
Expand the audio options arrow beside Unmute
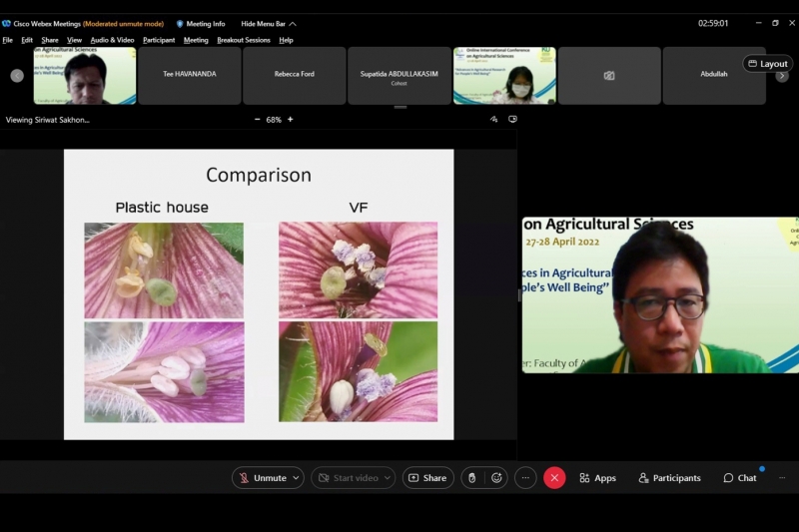point(296,478)
